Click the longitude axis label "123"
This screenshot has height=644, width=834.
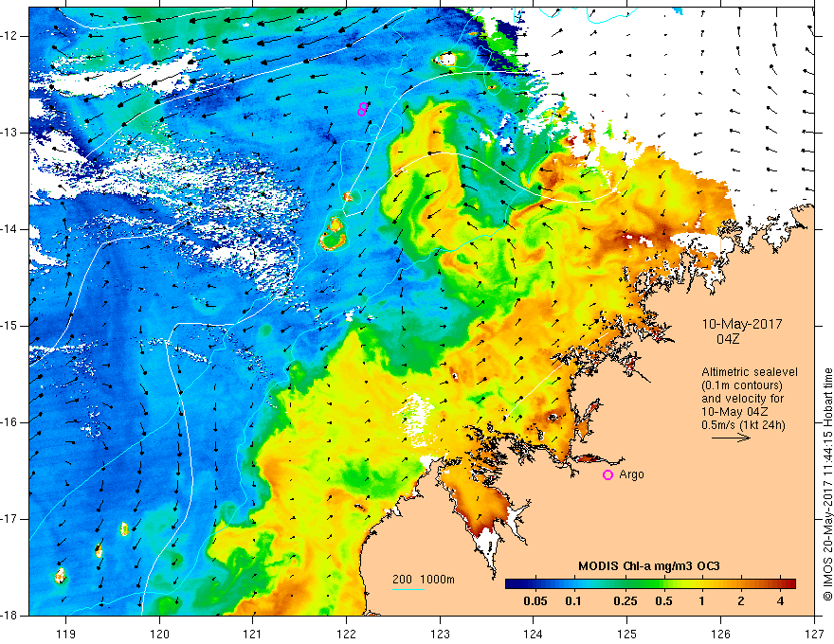tap(440, 634)
